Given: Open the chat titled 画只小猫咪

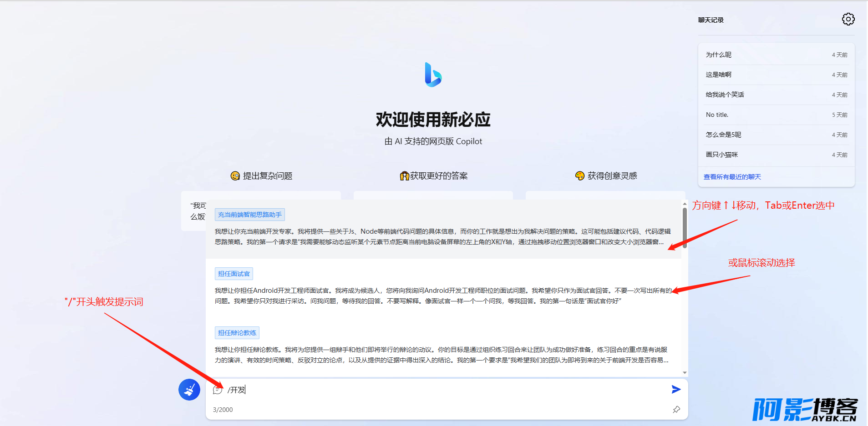Looking at the screenshot, I should point(776,155).
